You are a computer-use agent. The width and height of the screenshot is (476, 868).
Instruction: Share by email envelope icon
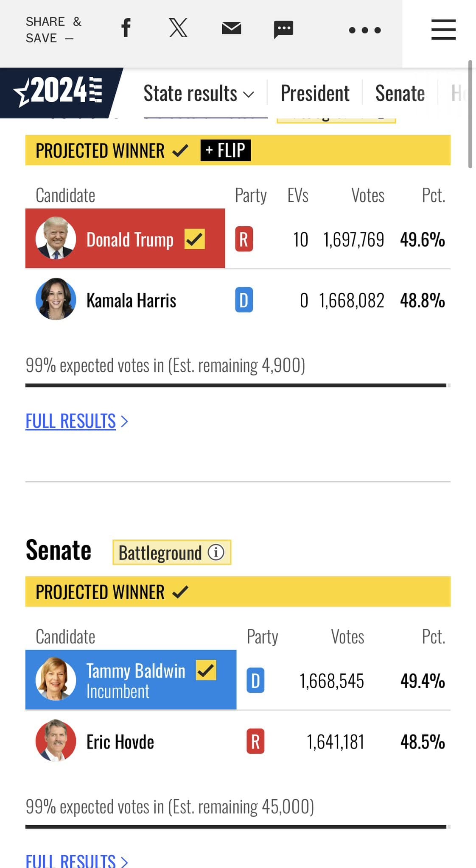(232, 29)
